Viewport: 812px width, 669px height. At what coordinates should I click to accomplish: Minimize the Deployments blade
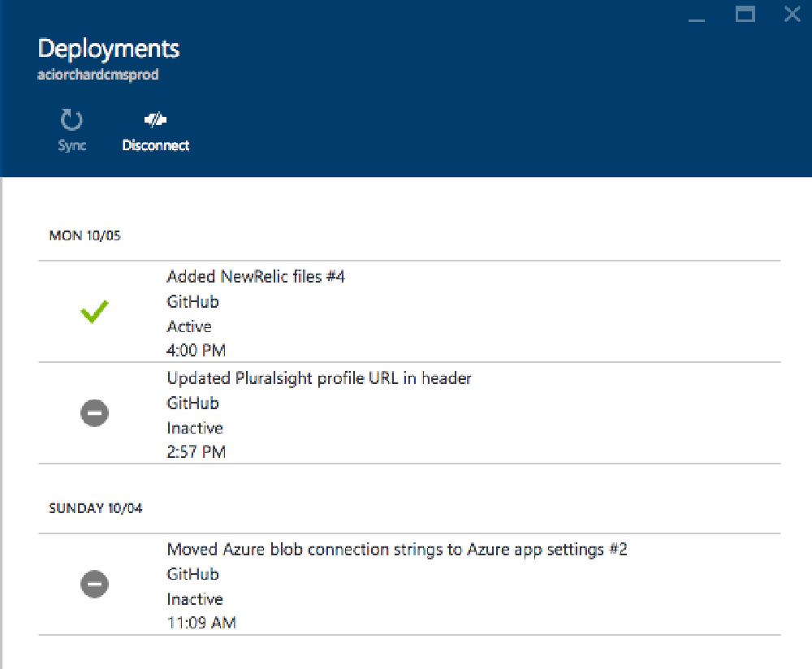[697, 15]
